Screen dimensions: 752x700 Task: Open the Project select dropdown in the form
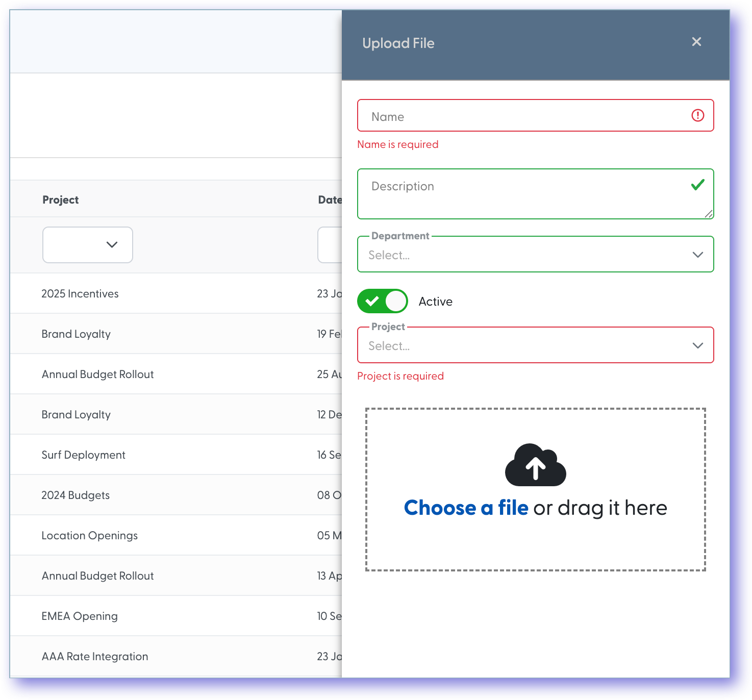[535, 345]
